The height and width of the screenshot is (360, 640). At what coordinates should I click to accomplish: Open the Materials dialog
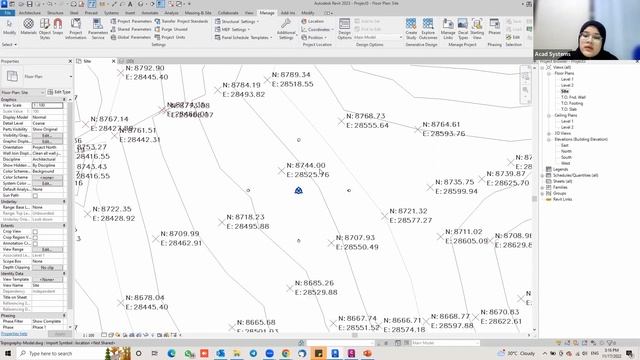click(x=28, y=27)
